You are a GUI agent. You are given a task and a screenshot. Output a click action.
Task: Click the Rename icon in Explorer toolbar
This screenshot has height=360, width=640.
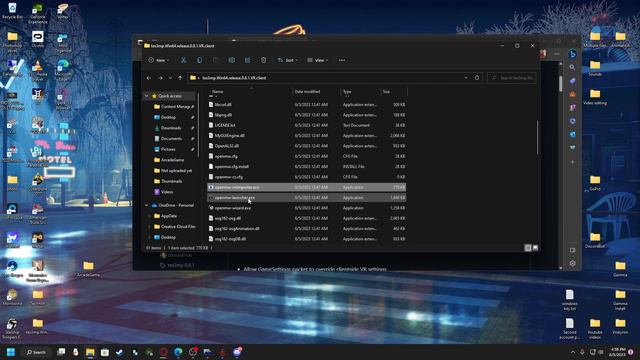coord(231,60)
